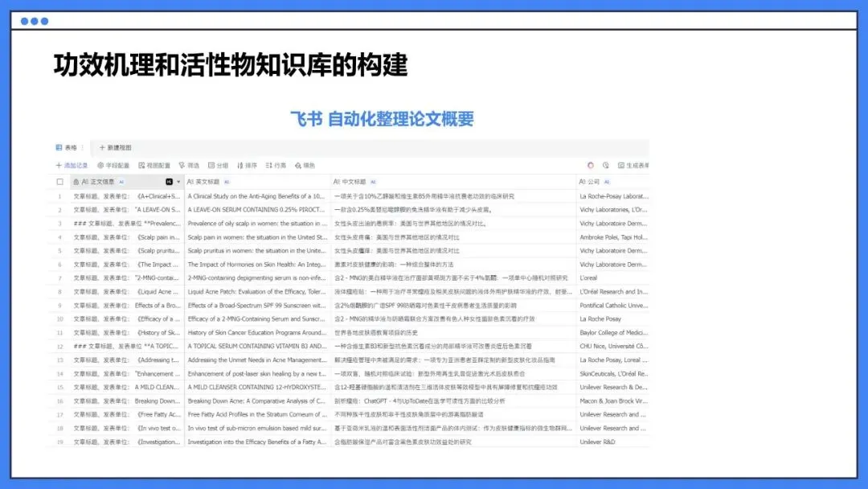Click the AI badge next to 公司
Screen dimensions: 868x489
607,182
